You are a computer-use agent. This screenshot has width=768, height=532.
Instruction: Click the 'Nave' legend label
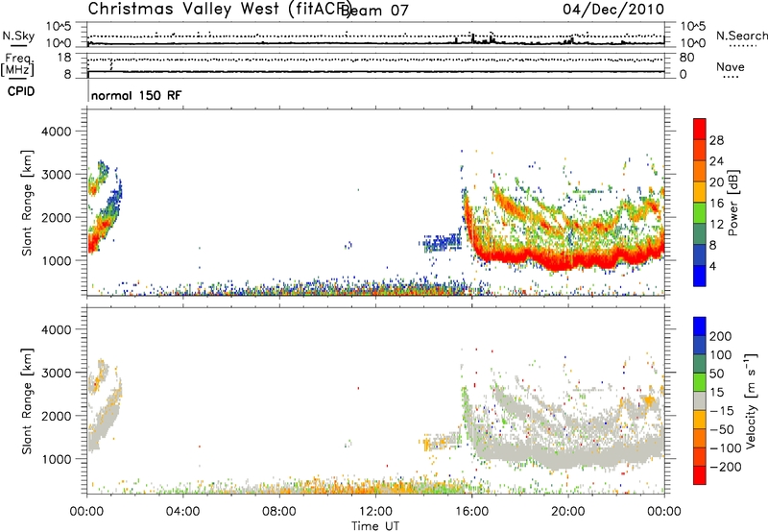[731, 67]
